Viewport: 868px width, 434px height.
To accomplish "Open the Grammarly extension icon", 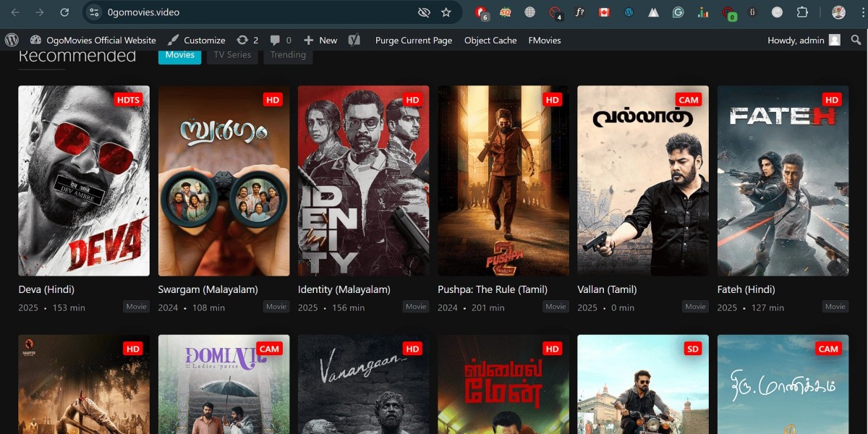I will point(678,12).
